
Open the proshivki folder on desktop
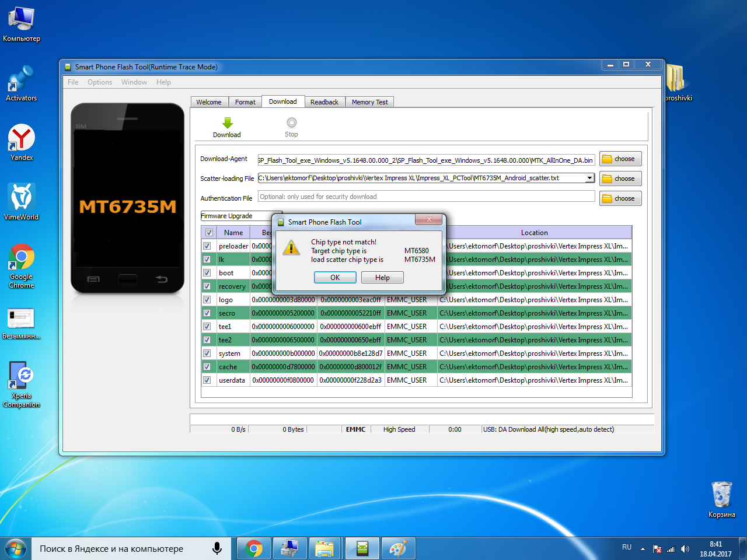(677, 83)
